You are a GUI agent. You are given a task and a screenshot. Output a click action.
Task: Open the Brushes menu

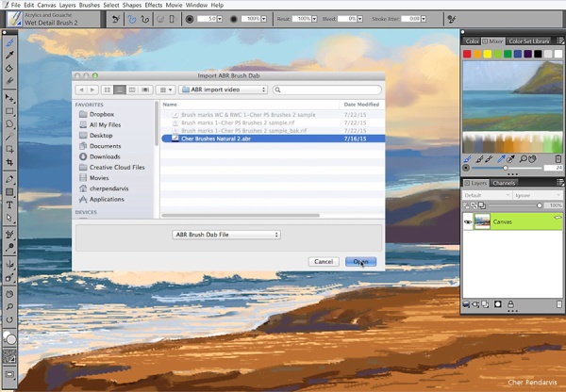(90, 5)
